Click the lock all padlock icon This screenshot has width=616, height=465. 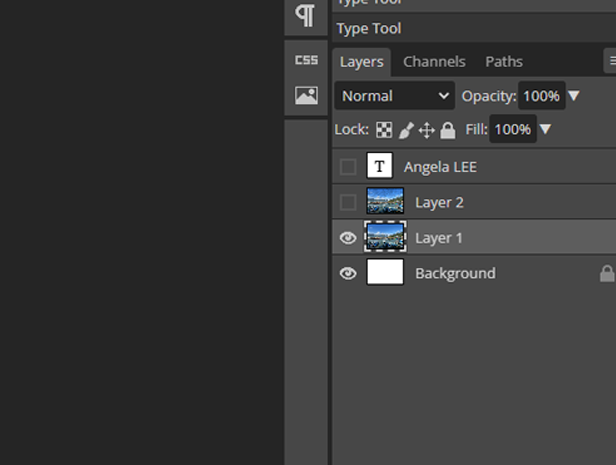[x=447, y=130]
